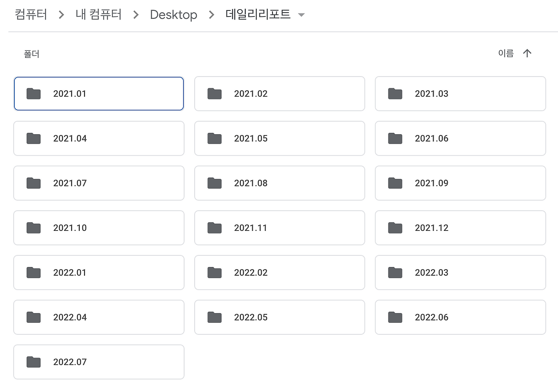The width and height of the screenshot is (558, 392).
Task: Click the folder icon beside 2021.09
Action: coord(395,183)
